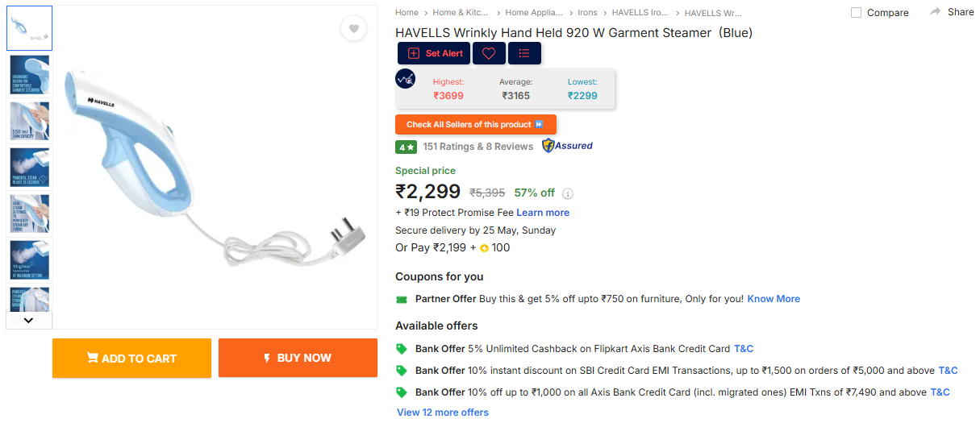Click Check All Sellers of this product
The height and width of the screenshot is (423, 980).
pyautogui.click(x=475, y=125)
